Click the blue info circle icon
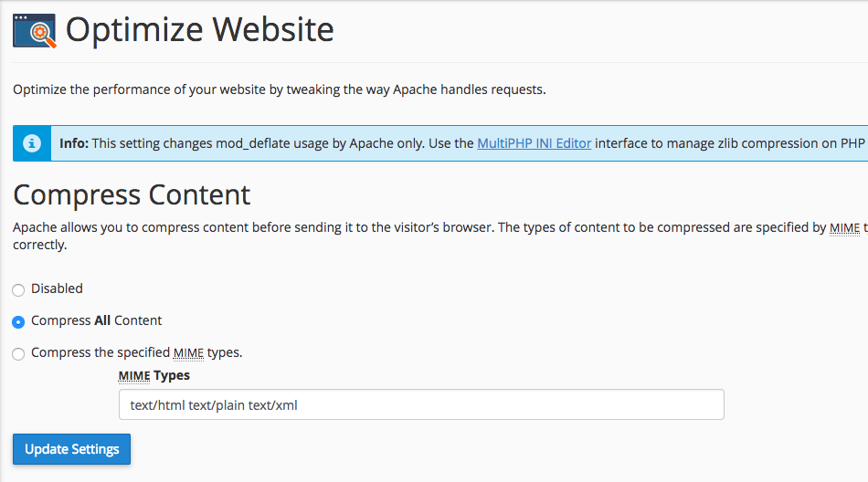Screen dimensions: 868x482 32,143
